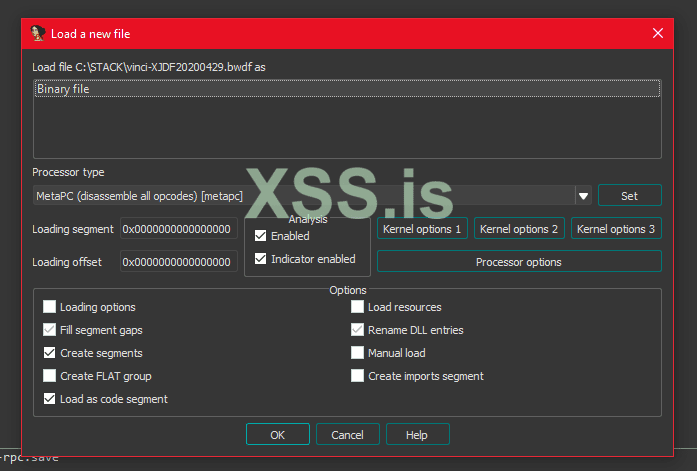Open Kernel options 1
This screenshot has height=471, width=697.
(x=422, y=228)
